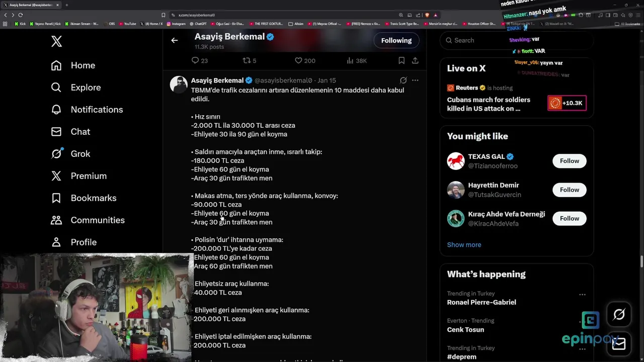Go back with the profile back arrow
The width and height of the screenshot is (644, 362).
175,40
